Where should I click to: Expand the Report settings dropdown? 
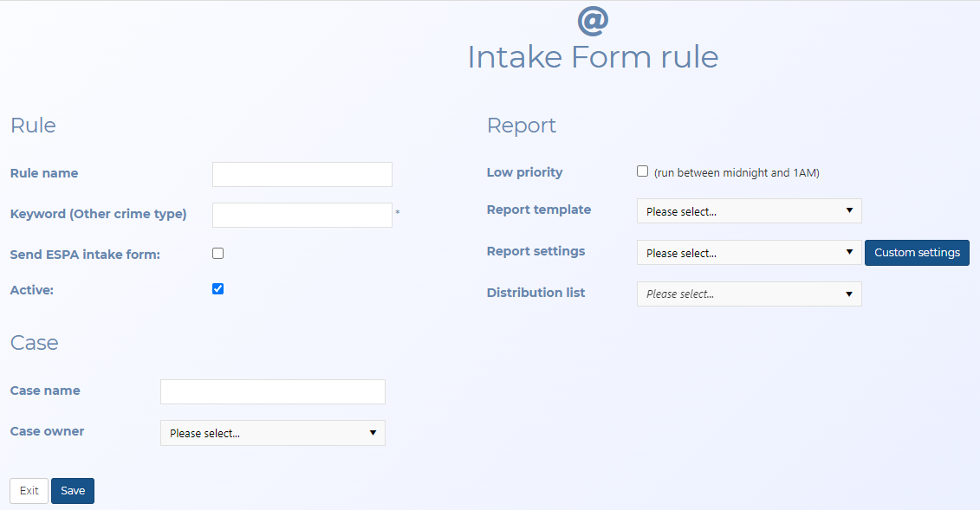click(x=749, y=253)
